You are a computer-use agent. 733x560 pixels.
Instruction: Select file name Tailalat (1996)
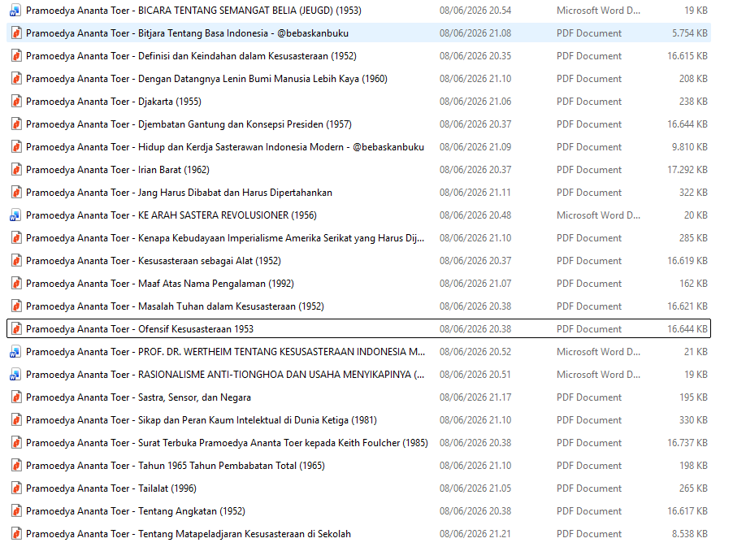click(111, 488)
